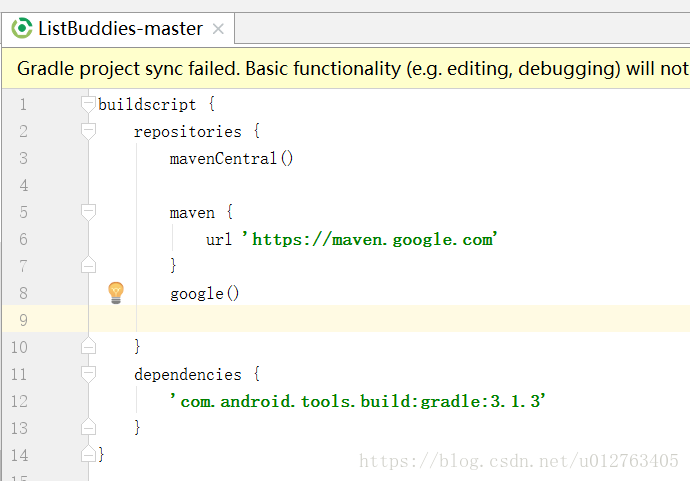
Task: Click the dependencies keyword
Action: [188, 375]
